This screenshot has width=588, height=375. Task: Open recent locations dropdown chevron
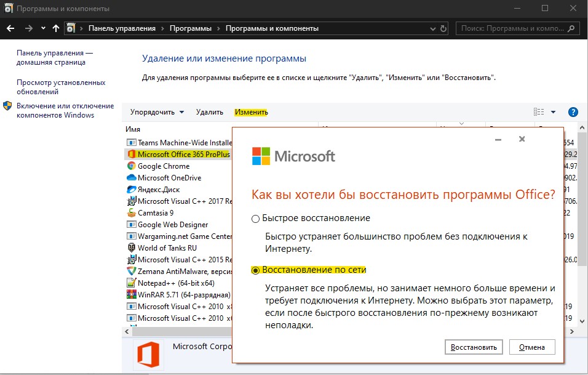pyautogui.click(x=43, y=28)
